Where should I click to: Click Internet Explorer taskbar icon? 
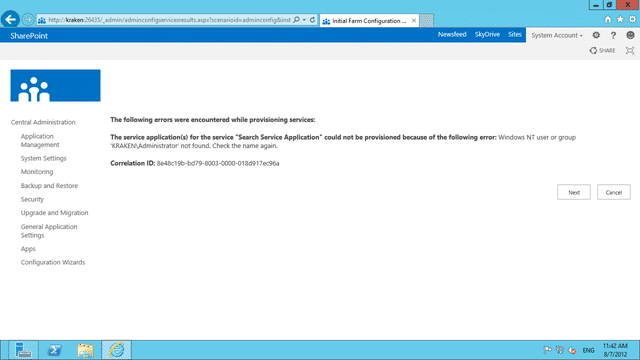(x=116, y=350)
